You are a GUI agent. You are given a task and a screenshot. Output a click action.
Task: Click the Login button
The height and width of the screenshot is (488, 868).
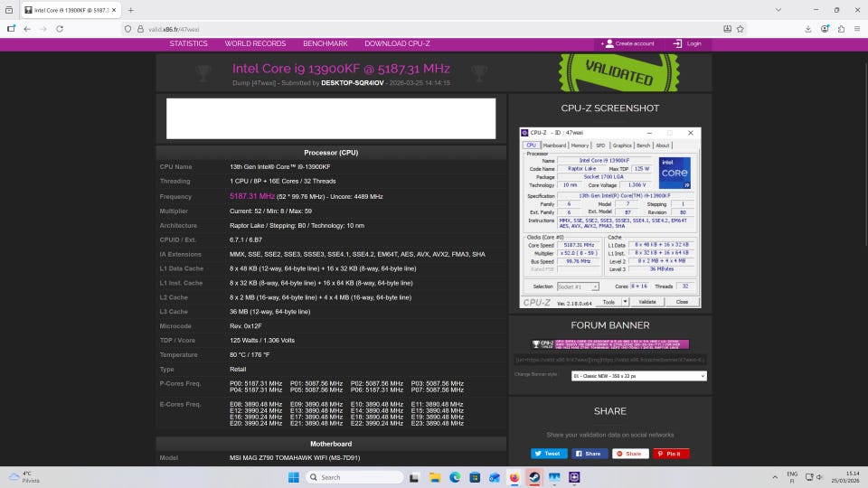[688, 43]
